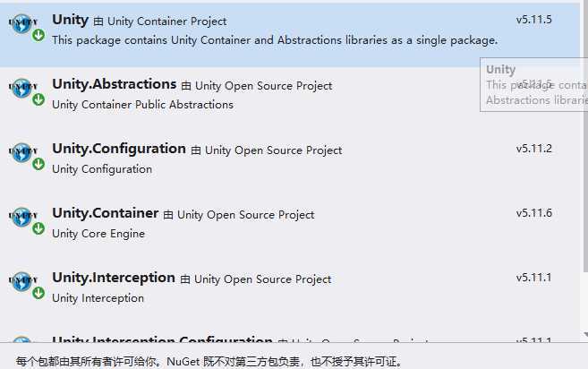Open the Unity.Configuration package entry
This screenshot has height=369, width=588.
pyautogui.click(x=118, y=149)
